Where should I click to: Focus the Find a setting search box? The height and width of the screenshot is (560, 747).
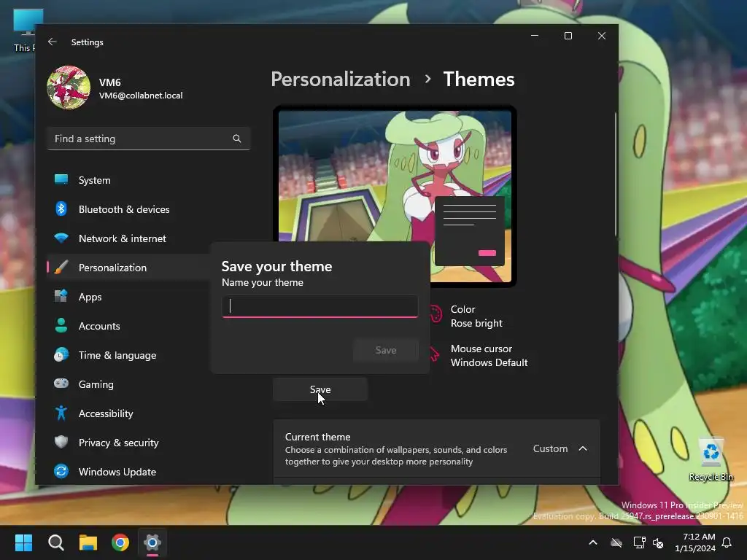(149, 139)
